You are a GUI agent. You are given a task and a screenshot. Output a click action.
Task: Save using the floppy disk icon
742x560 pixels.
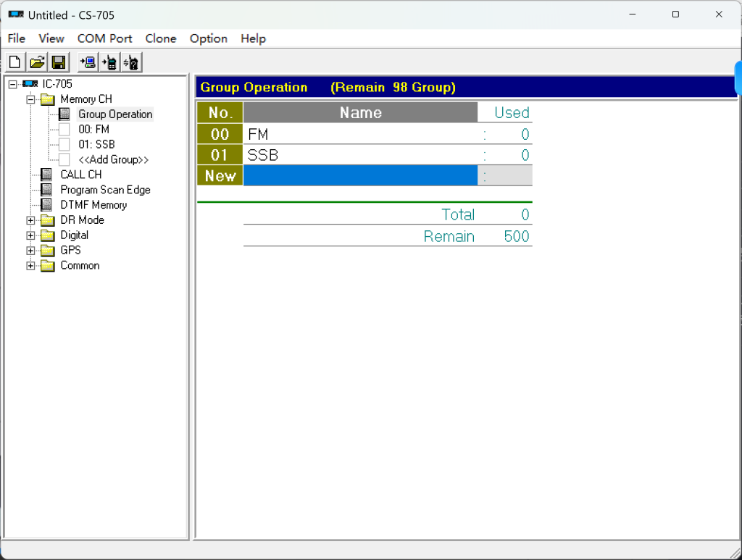click(x=59, y=62)
